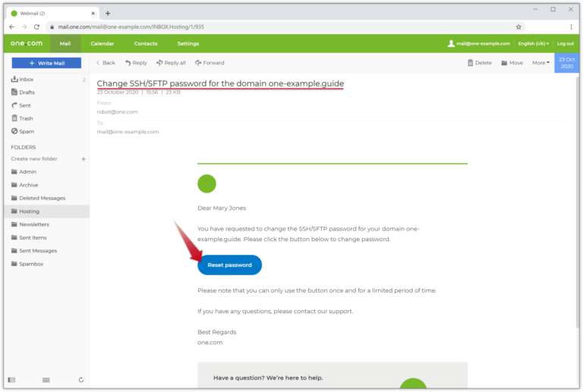Select the Webmail (2) browser tab

(53, 14)
